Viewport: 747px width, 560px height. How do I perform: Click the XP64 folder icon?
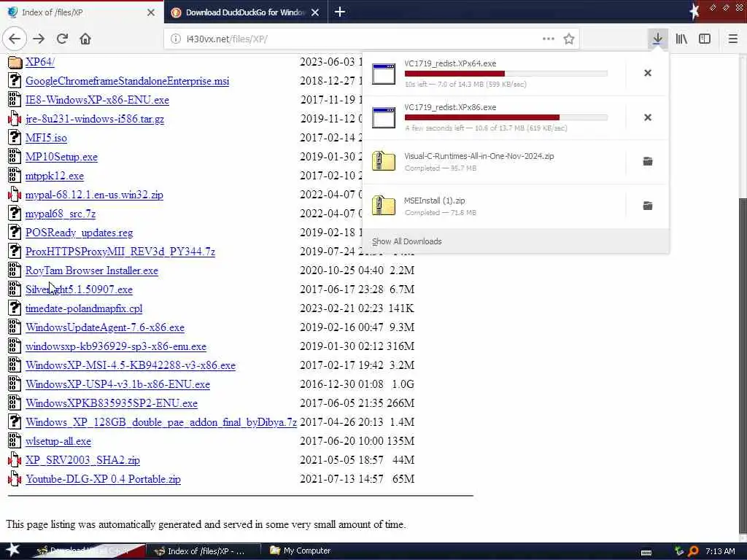tap(15, 62)
